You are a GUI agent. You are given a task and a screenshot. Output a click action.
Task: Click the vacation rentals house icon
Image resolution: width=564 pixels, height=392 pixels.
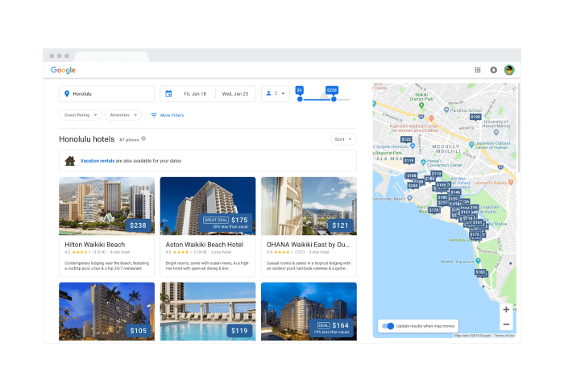(x=70, y=161)
